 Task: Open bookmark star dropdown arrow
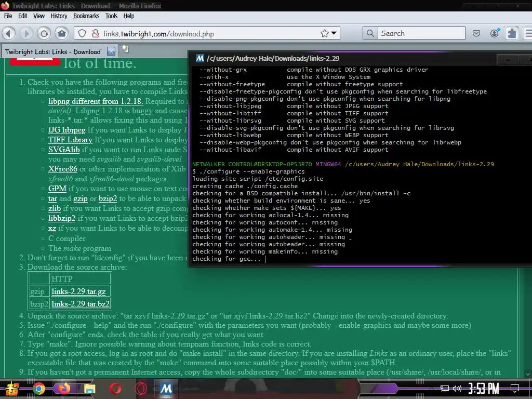pos(334,33)
